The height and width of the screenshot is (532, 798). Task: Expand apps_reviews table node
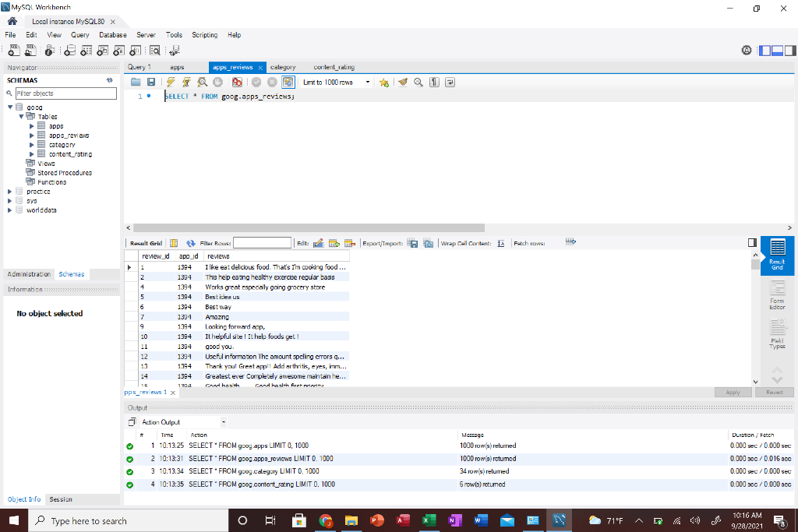point(31,136)
